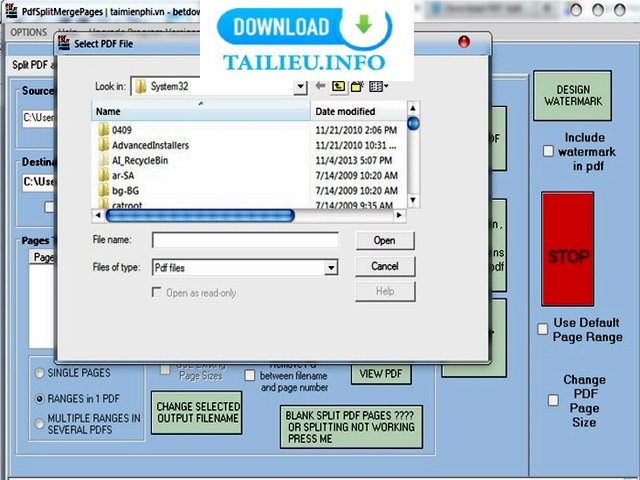The height and width of the screenshot is (480, 640).
Task: Create new folder icon in dialog
Action: coord(357,86)
